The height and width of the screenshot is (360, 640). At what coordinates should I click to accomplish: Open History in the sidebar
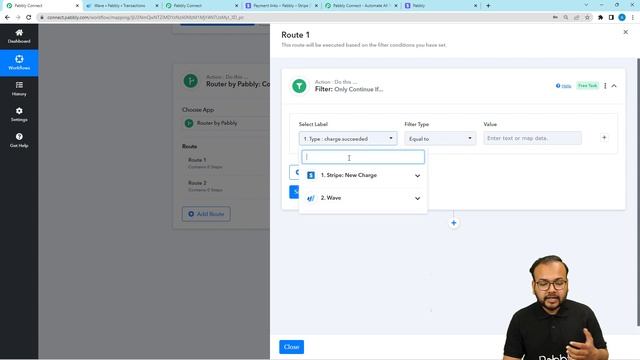coord(19,89)
